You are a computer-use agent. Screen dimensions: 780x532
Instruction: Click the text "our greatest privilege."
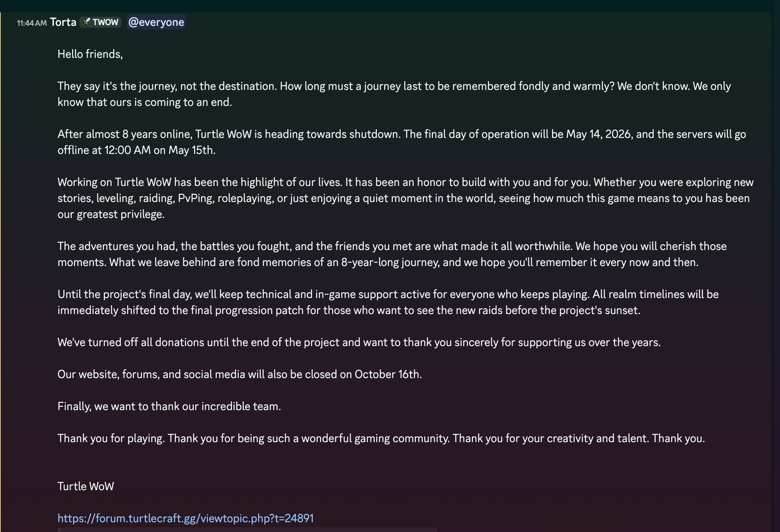tap(111, 214)
